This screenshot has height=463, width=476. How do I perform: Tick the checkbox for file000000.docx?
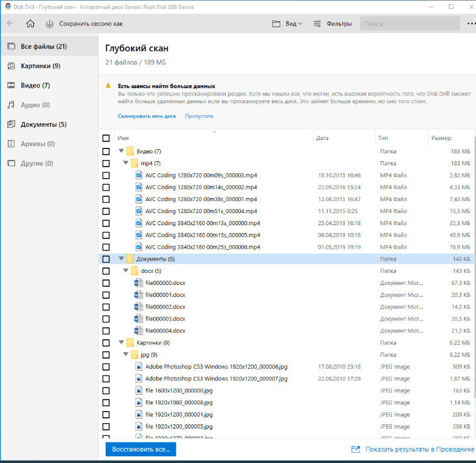click(x=106, y=283)
